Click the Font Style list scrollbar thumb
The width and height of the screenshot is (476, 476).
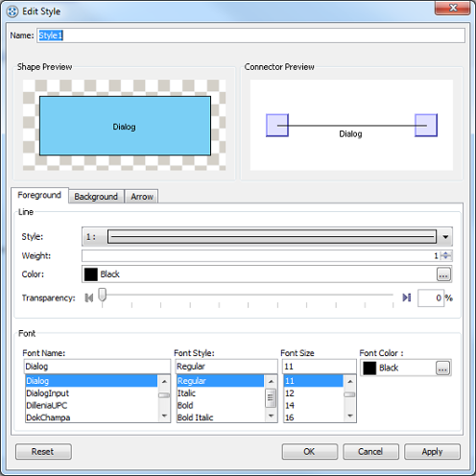click(x=271, y=398)
